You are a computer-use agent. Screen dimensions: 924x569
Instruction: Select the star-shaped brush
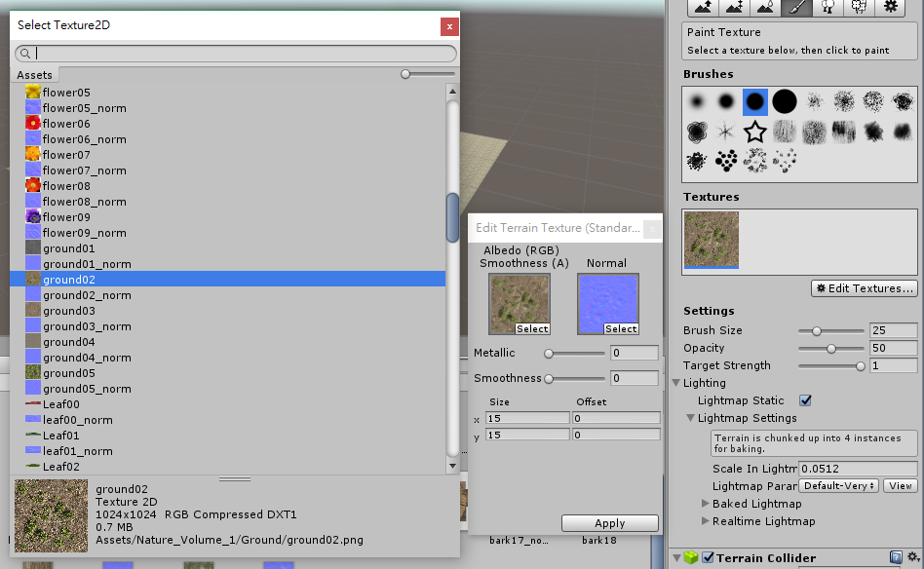pyautogui.click(x=754, y=131)
